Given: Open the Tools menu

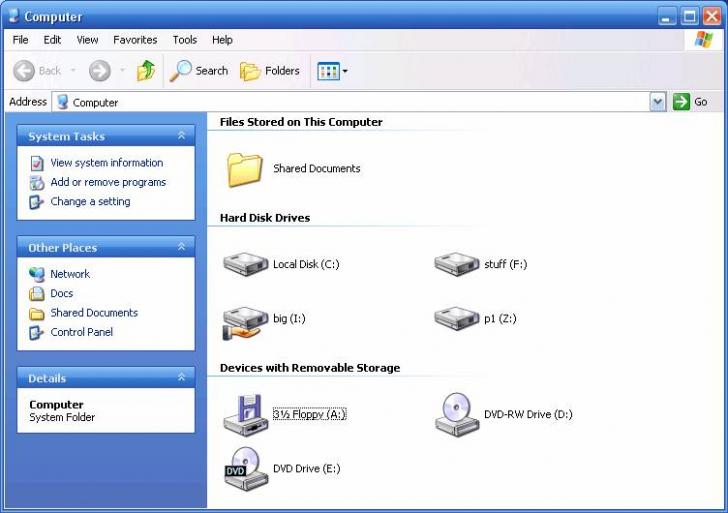Looking at the screenshot, I should click(x=185, y=40).
